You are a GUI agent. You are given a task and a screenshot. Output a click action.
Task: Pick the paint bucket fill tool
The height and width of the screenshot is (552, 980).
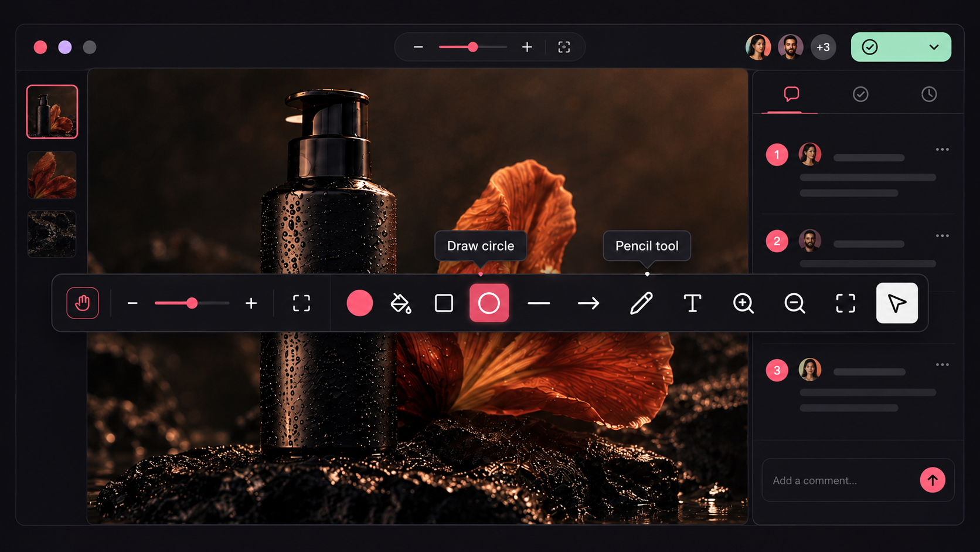point(401,303)
